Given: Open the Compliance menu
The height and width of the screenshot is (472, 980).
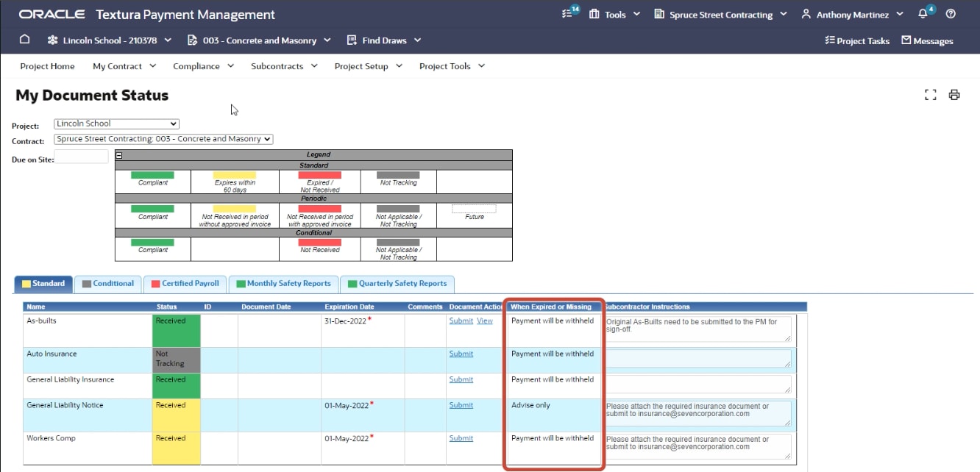Looking at the screenshot, I should click(x=203, y=66).
